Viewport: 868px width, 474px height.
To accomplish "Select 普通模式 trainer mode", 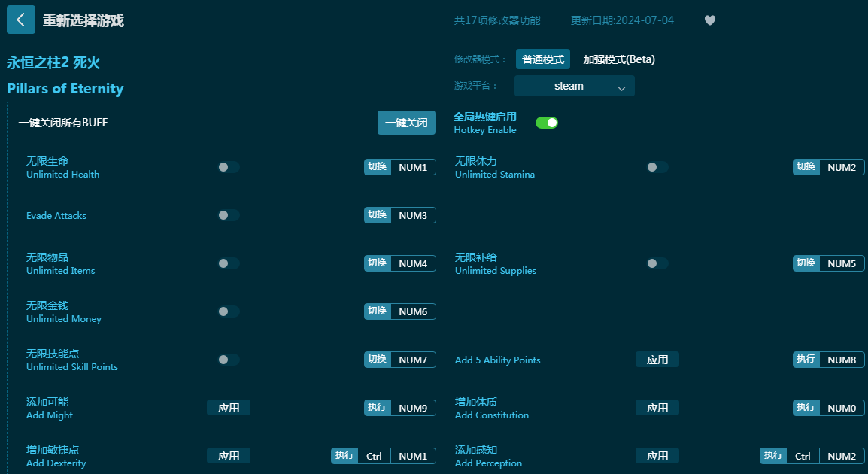I will pos(542,59).
